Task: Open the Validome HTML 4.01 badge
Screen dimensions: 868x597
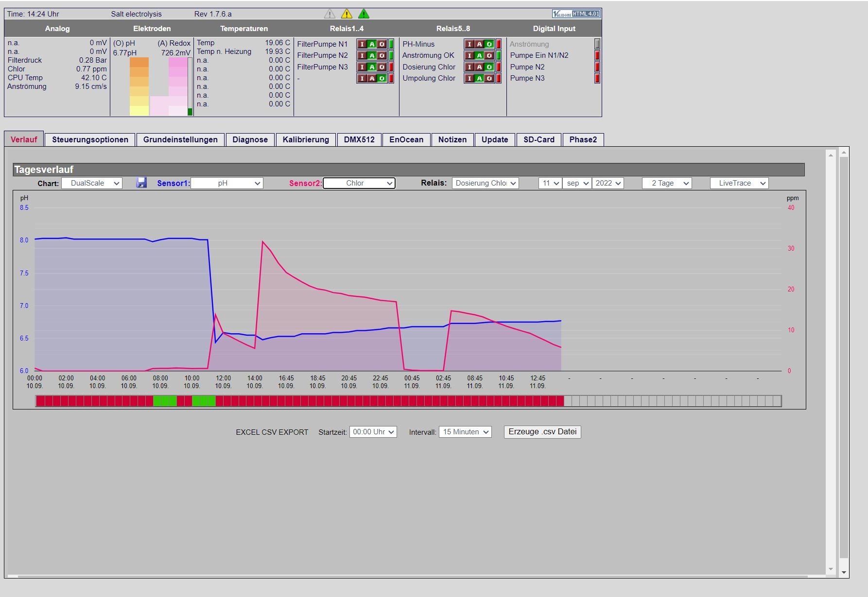Action: (x=576, y=14)
